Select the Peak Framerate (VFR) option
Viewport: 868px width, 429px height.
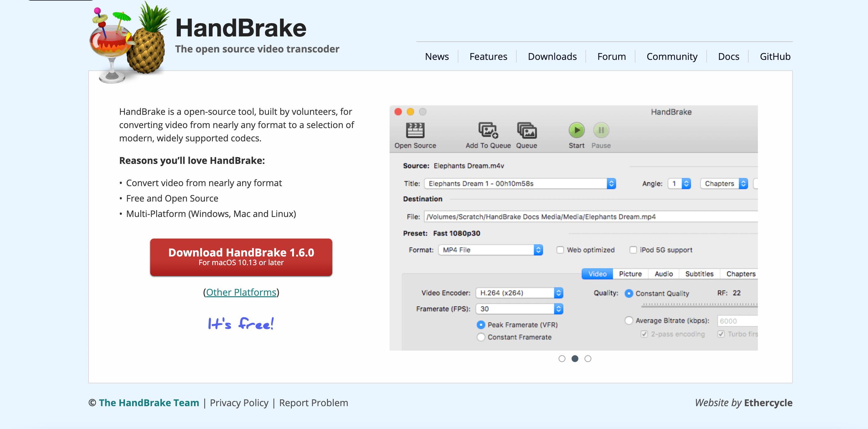point(481,325)
